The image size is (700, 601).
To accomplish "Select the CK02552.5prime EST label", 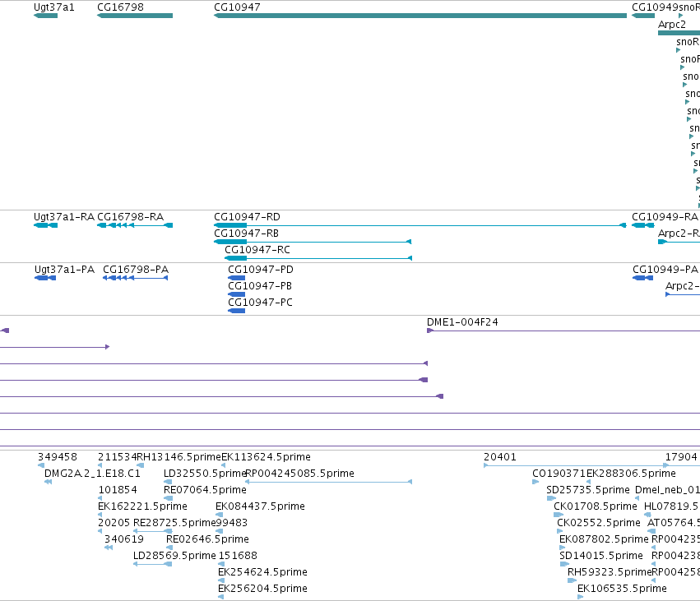I will (599, 523).
